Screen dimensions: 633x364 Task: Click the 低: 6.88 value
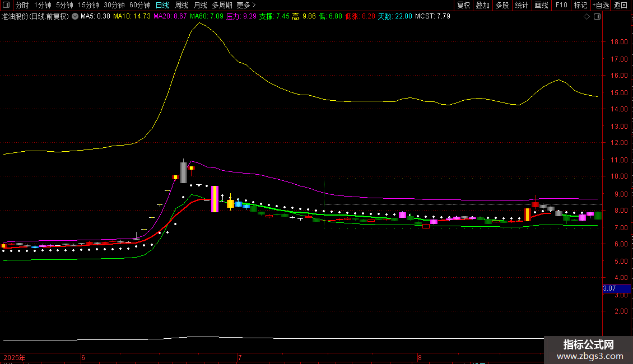click(x=331, y=16)
